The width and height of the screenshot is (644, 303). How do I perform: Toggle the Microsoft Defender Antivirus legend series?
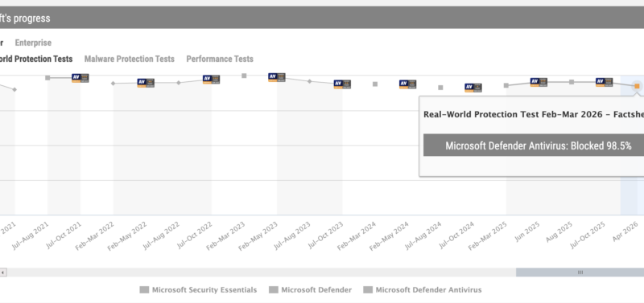tap(423, 290)
